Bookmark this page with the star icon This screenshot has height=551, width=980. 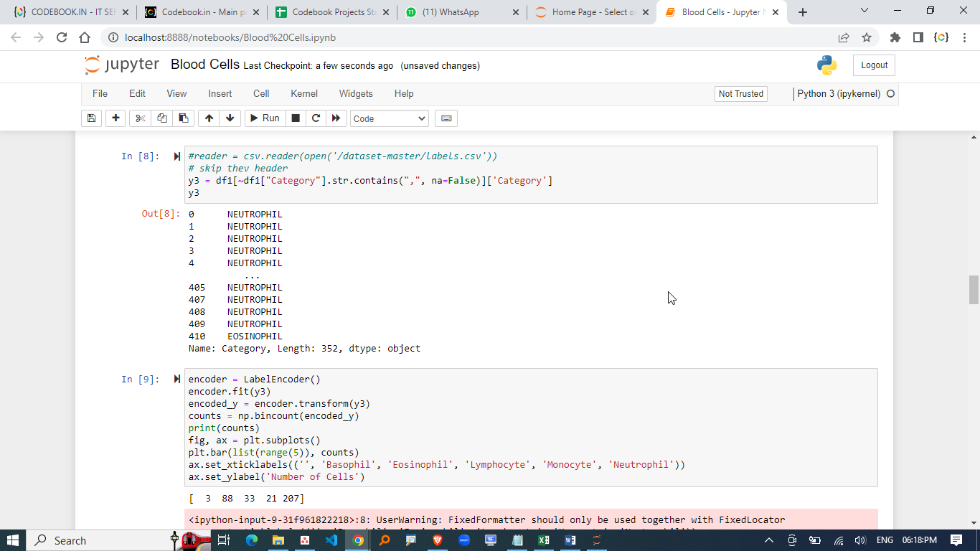coord(866,37)
